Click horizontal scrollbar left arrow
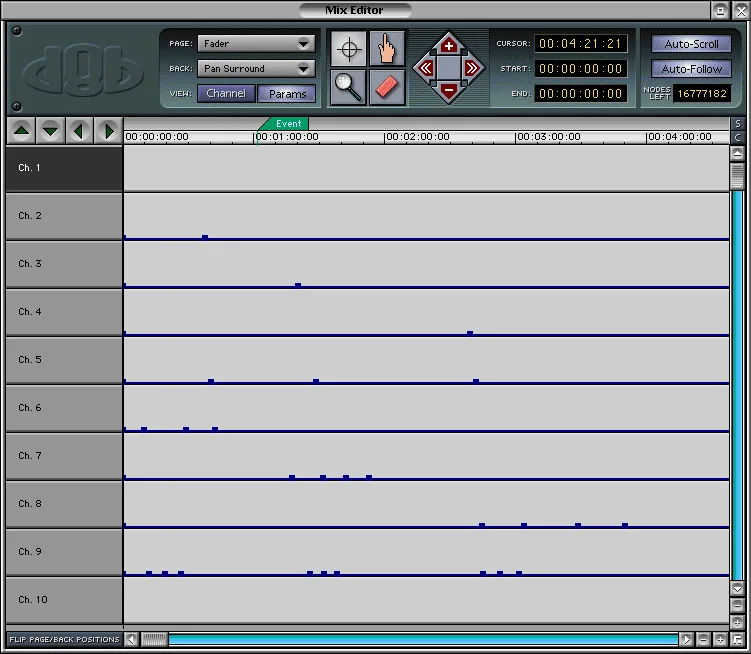751x654 pixels. (x=131, y=639)
